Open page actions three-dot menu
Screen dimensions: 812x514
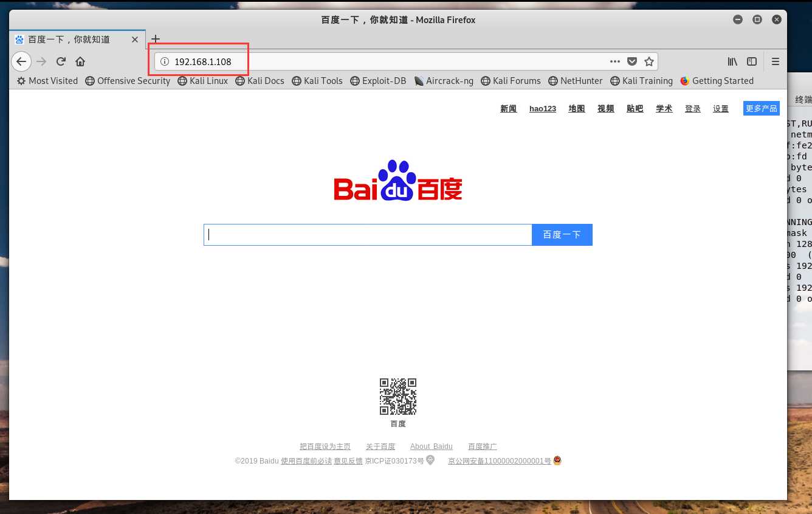point(615,61)
